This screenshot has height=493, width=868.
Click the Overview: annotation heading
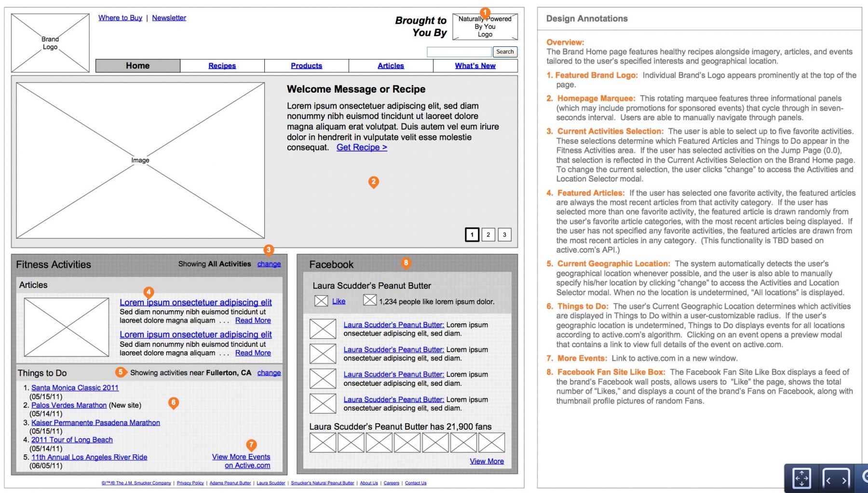[x=565, y=42]
